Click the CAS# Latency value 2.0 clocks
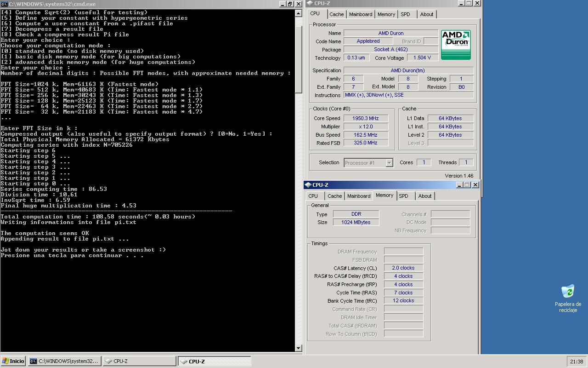588x368 pixels. (x=403, y=268)
